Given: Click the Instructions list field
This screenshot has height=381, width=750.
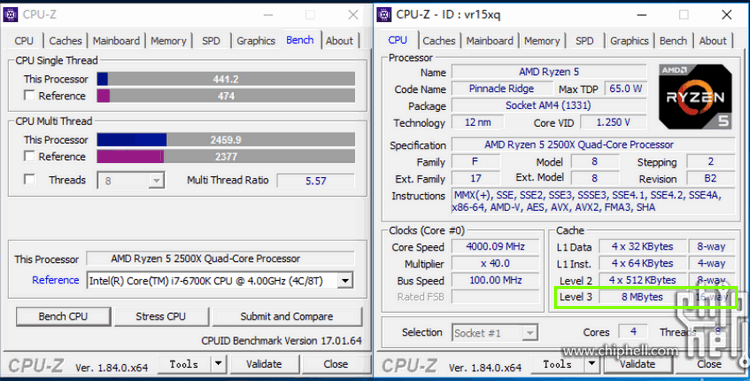Looking at the screenshot, I should [x=593, y=201].
